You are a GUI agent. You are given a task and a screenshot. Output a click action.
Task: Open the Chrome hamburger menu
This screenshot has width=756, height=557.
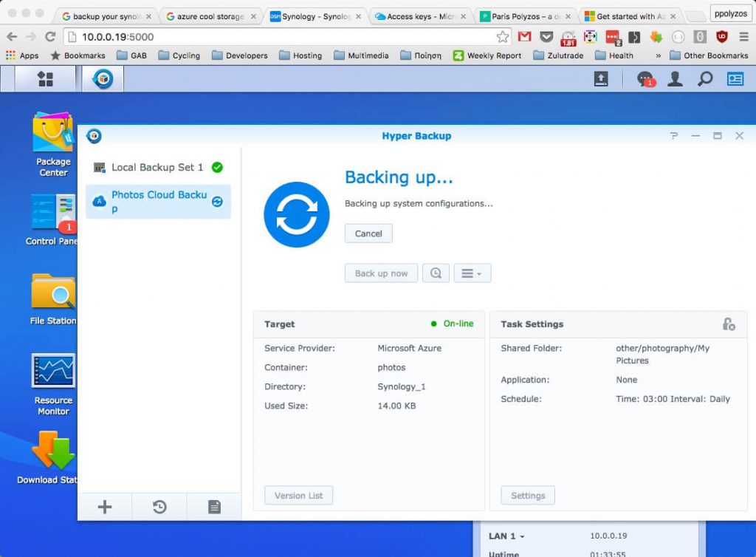click(744, 37)
